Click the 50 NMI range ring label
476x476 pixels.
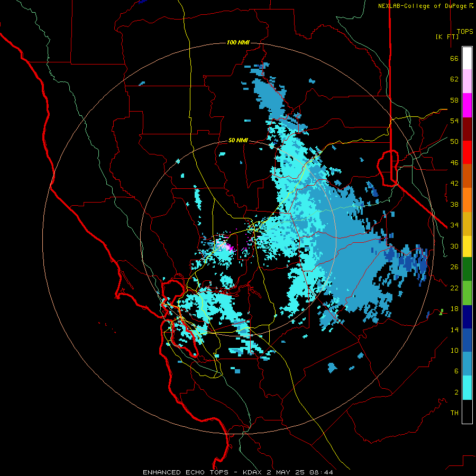click(238, 140)
